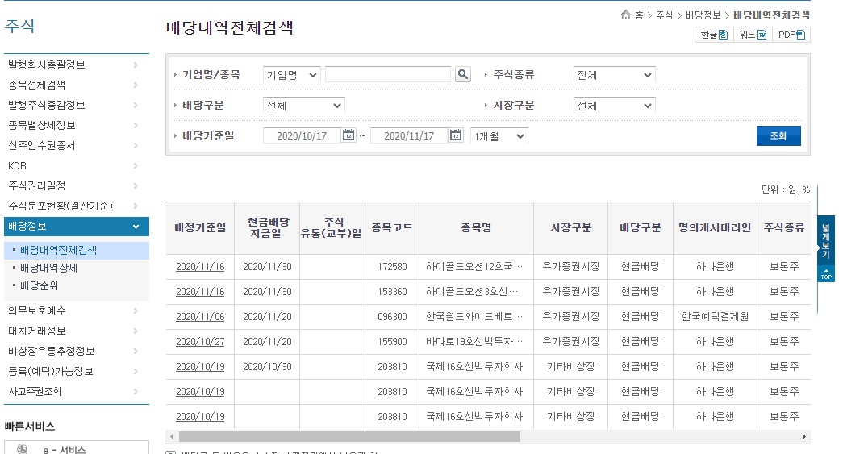Open 신주인수권증서 in the sidebar
The width and height of the screenshot is (868, 454).
tap(41, 145)
